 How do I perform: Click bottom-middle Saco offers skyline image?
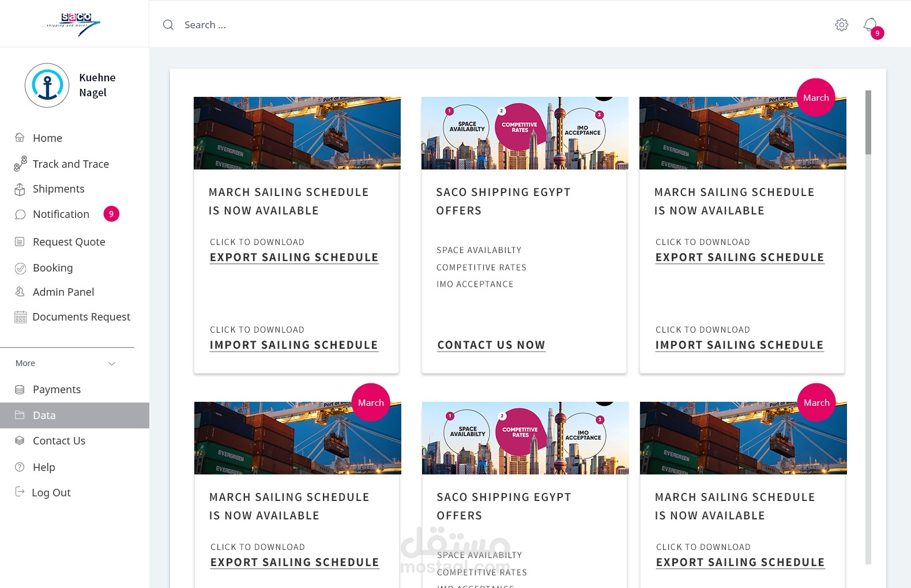point(525,438)
